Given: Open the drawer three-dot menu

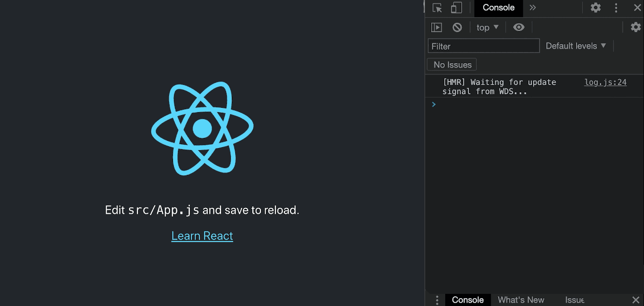Looking at the screenshot, I should tap(437, 300).
